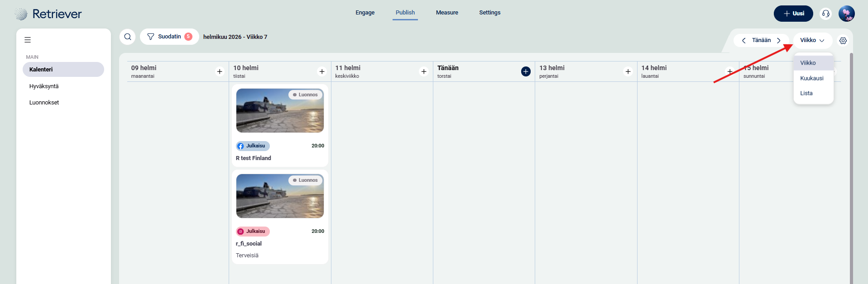Open the support headset icon
The image size is (868, 284).
pos(826,14)
